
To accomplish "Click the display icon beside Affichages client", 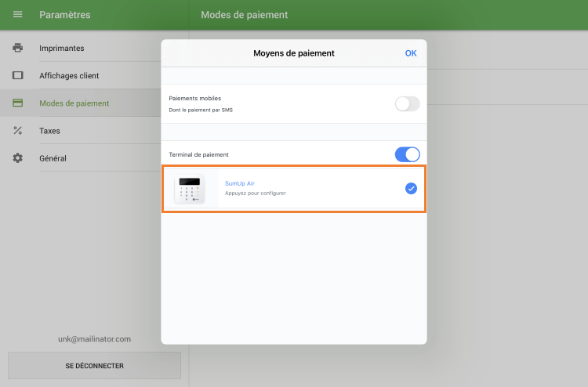I will coord(17,75).
